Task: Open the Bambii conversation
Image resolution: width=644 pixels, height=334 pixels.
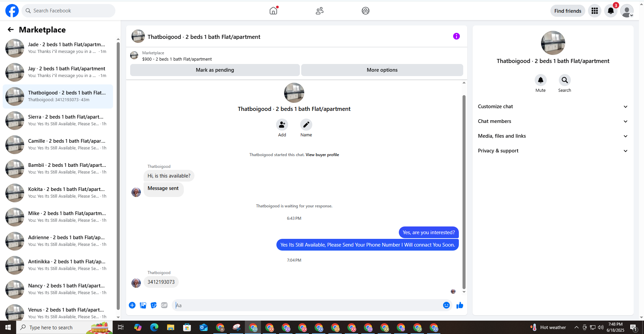Action: pyautogui.click(x=58, y=169)
